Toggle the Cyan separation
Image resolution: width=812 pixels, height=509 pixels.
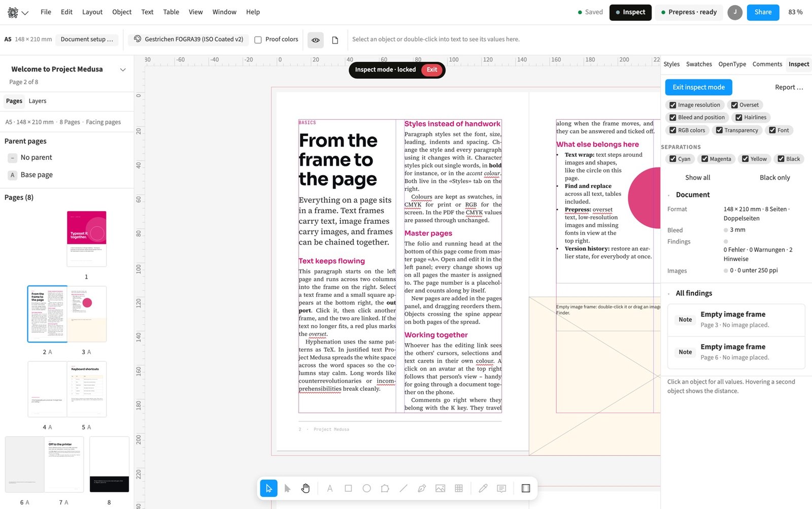(x=673, y=159)
